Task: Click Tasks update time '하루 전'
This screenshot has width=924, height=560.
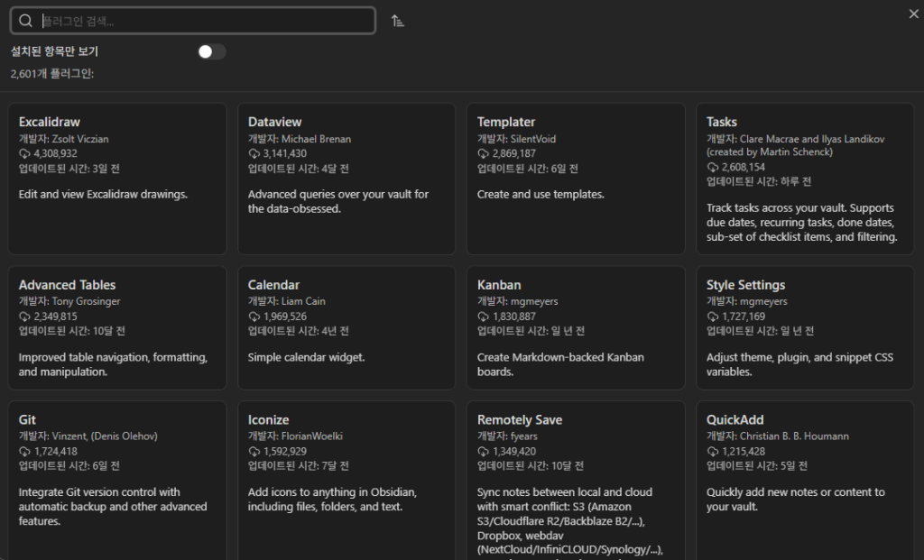Action: pyautogui.click(x=796, y=182)
